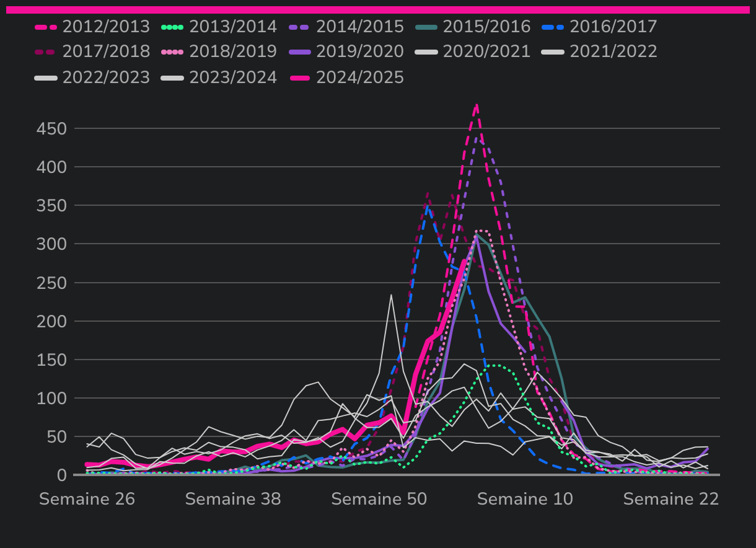Click the pink bar at the top
756x548 pixels.
(378, 9)
